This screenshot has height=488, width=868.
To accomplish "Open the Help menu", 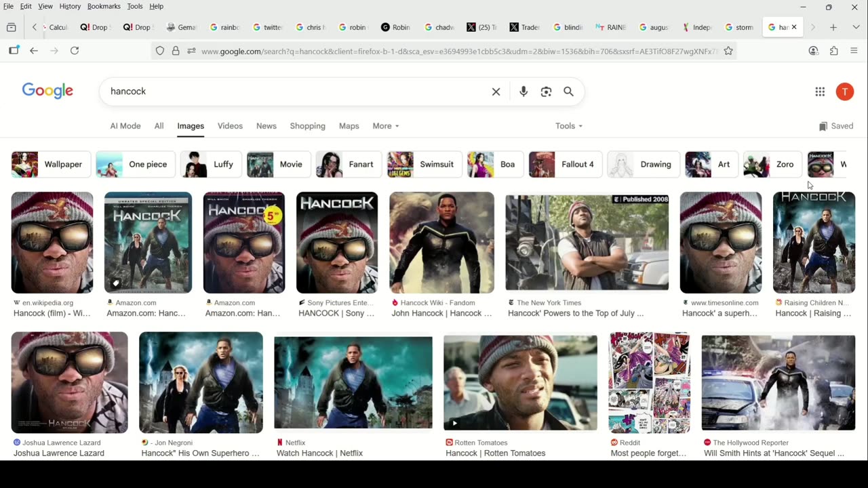I will [156, 6].
